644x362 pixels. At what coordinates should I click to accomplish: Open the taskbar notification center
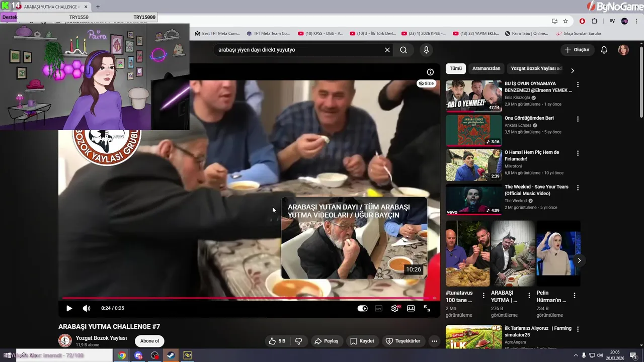pyautogui.click(x=633, y=355)
